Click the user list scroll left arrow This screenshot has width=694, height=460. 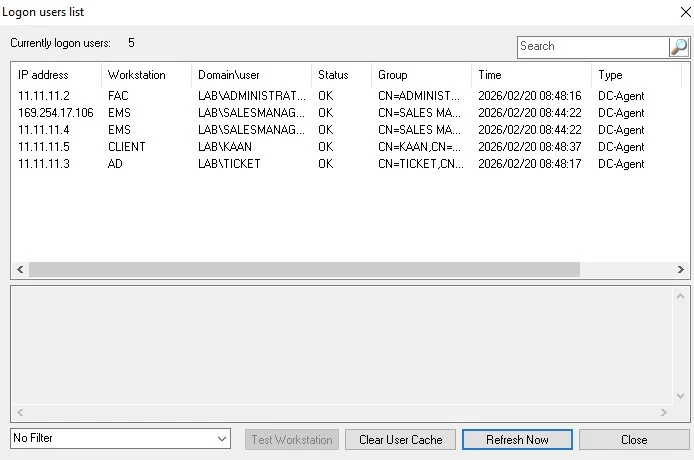pyautogui.click(x=20, y=269)
